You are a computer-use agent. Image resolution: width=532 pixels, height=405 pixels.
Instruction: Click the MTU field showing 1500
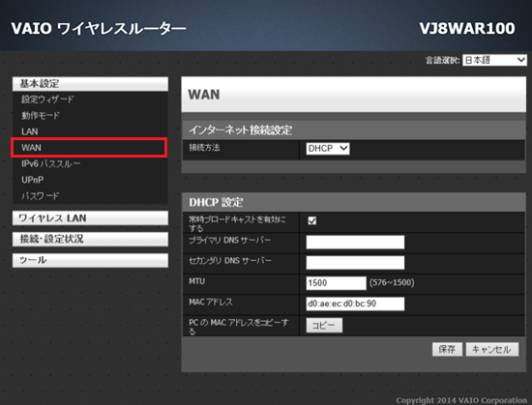point(336,283)
